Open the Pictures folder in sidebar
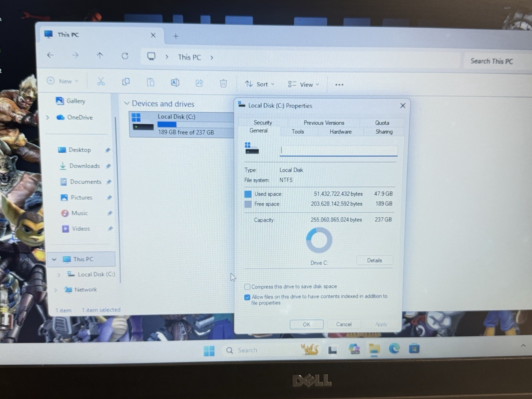Image resolution: width=532 pixels, height=399 pixels. pos(76,198)
